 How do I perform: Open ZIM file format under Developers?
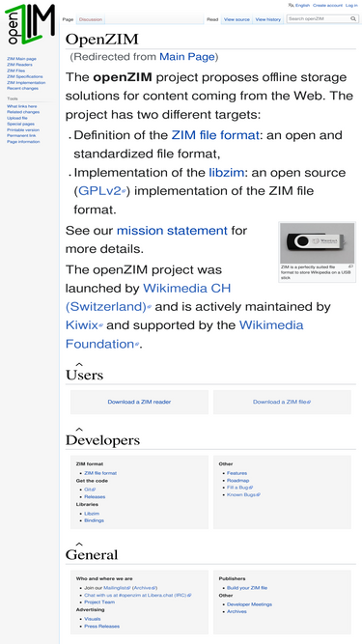[x=100, y=473]
